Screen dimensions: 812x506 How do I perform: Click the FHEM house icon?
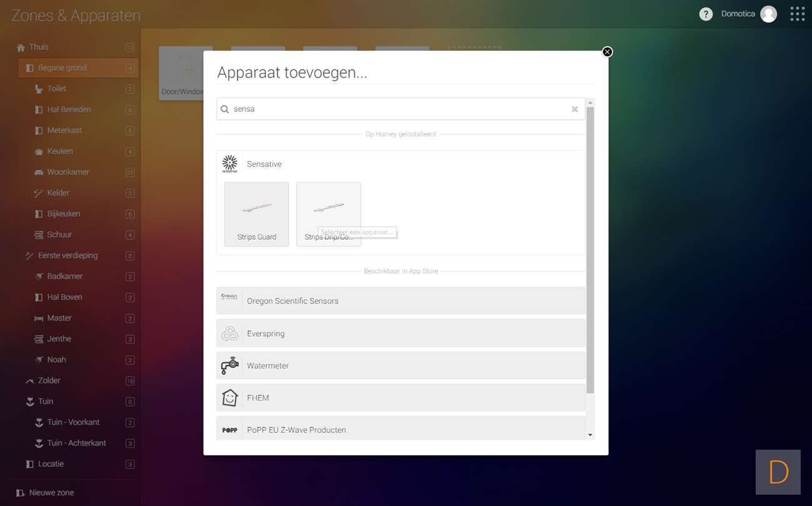tap(230, 398)
